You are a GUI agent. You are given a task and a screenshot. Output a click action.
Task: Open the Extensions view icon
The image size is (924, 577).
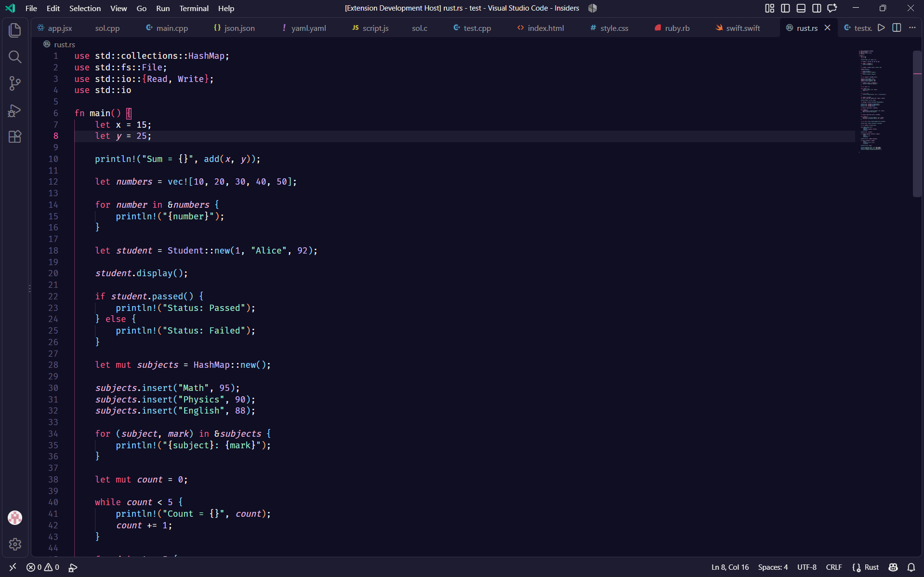15,137
